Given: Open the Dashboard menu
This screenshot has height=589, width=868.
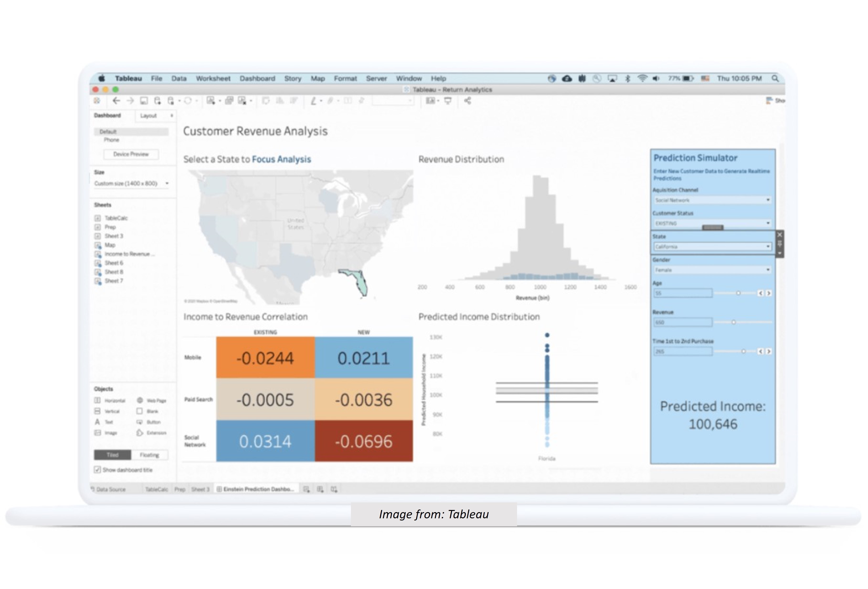Looking at the screenshot, I should 257,79.
